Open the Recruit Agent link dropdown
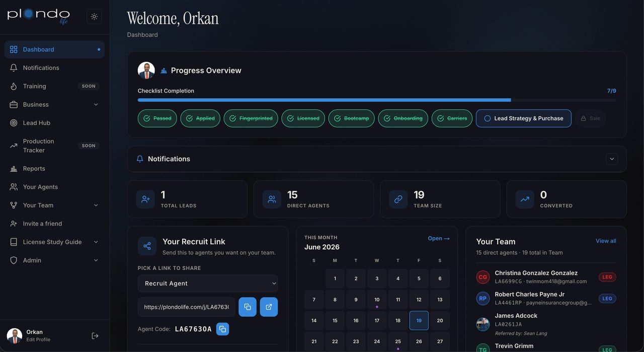 pyautogui.click(x=208, y=284)
